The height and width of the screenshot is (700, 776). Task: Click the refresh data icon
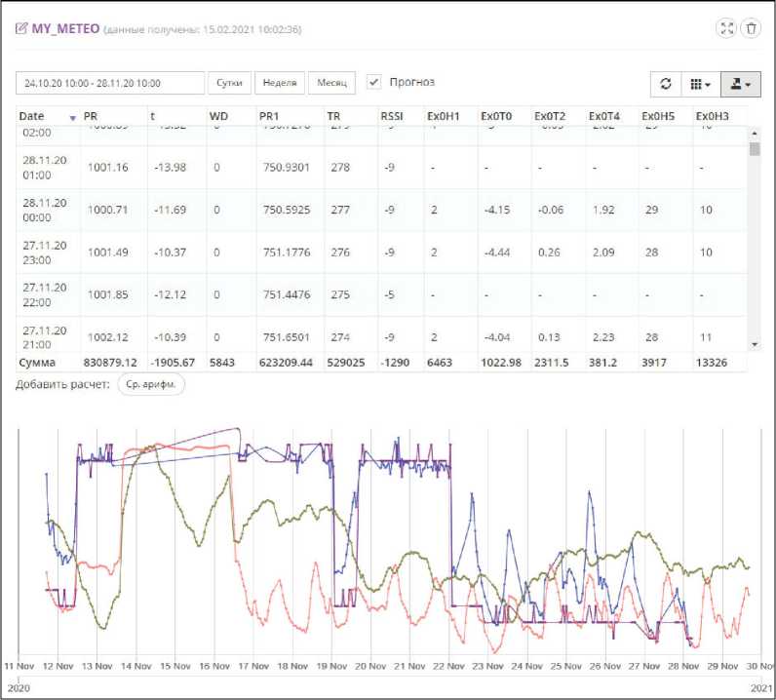click(666, 84)
